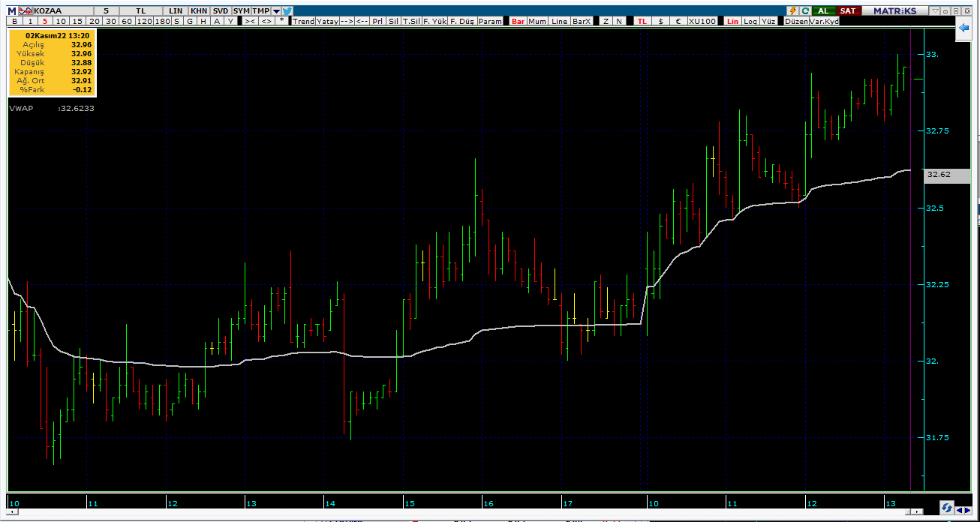Select the 15-minute period
Screen dimensions: 980x522
pos(77,21)
